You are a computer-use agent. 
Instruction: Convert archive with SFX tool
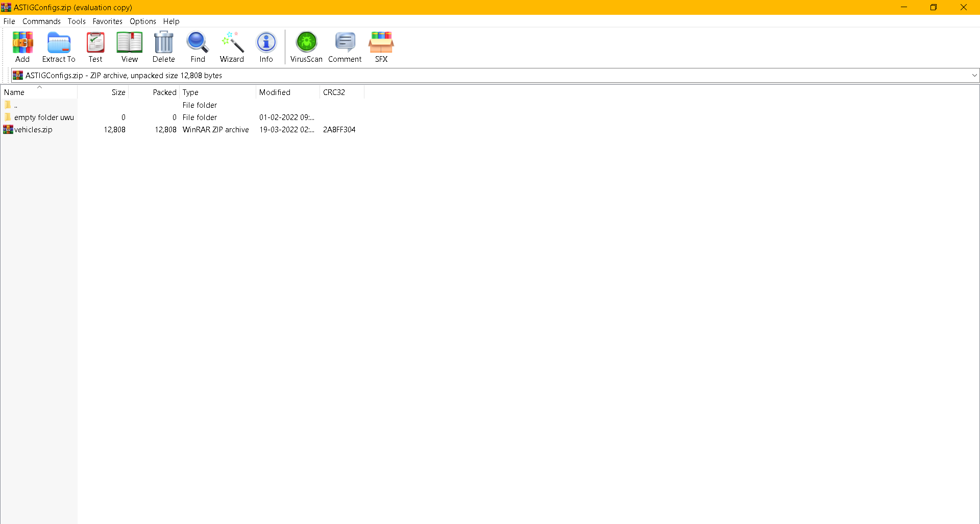(x=381, y=47)
